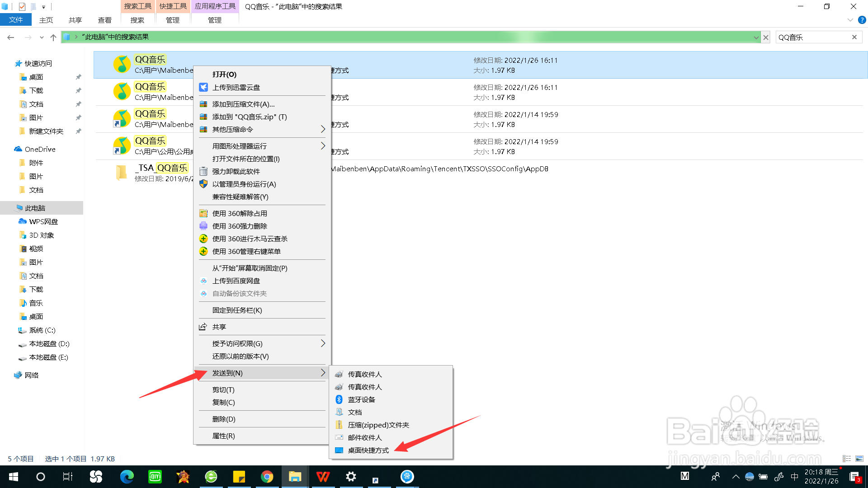Select 还原以前的版本(V) menu entry
Screen dimensions: 868x488
click(x=262, y=356)
